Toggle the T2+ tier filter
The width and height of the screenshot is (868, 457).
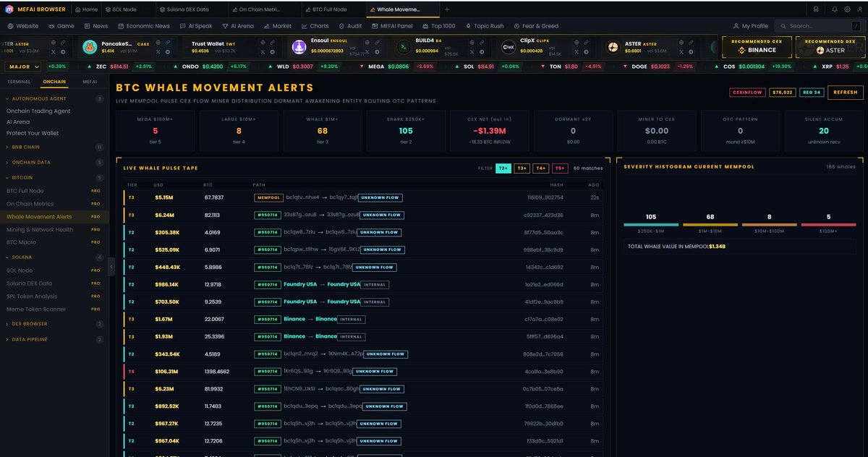point(503,168)
